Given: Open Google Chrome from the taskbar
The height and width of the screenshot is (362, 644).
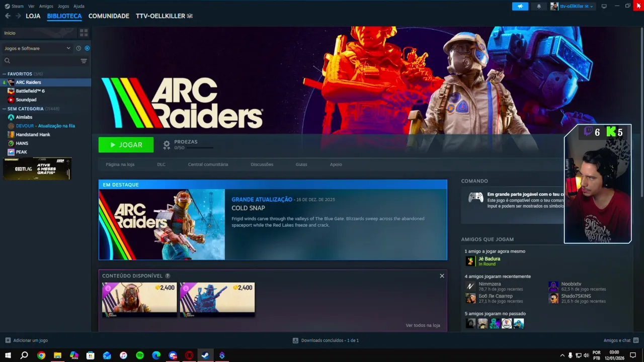Looking at the screenshot, I should tap(41, 355).
